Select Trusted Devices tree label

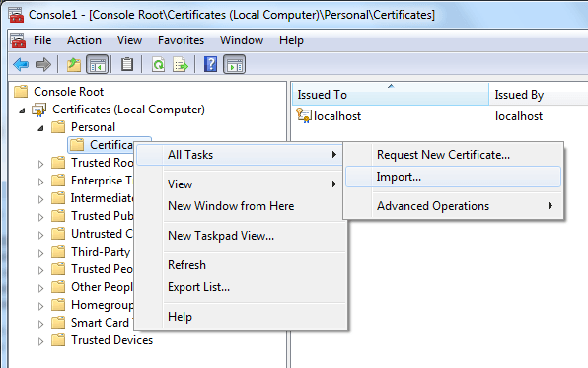(x=112, y=340)
